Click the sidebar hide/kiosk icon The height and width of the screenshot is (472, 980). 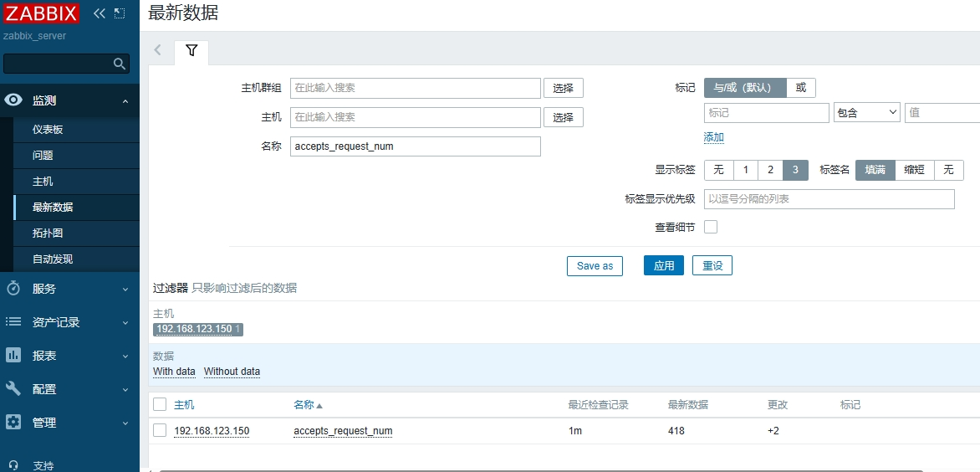120,13
